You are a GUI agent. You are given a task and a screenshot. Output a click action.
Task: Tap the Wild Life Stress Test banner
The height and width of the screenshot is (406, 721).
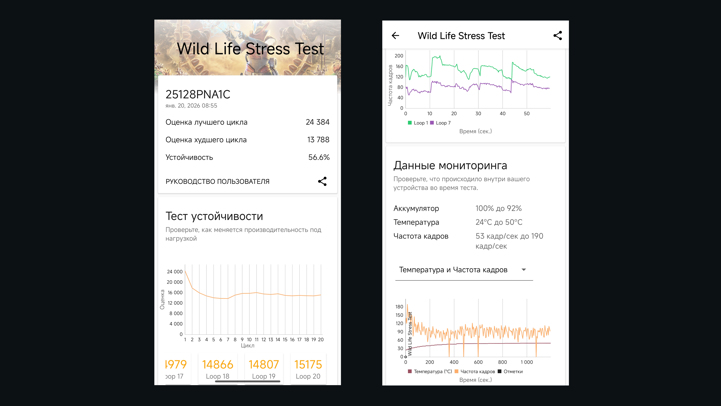[x=248, y=48]
